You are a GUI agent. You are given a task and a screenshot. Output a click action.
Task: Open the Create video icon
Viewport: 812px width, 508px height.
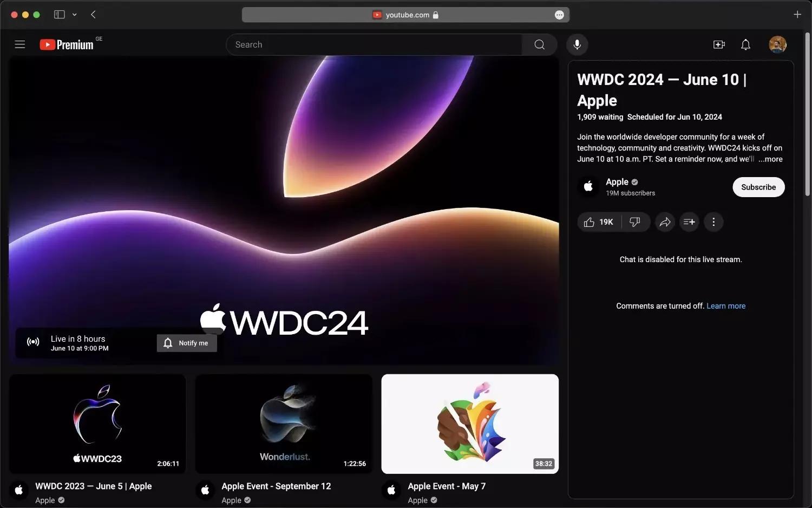coord(719,44)
